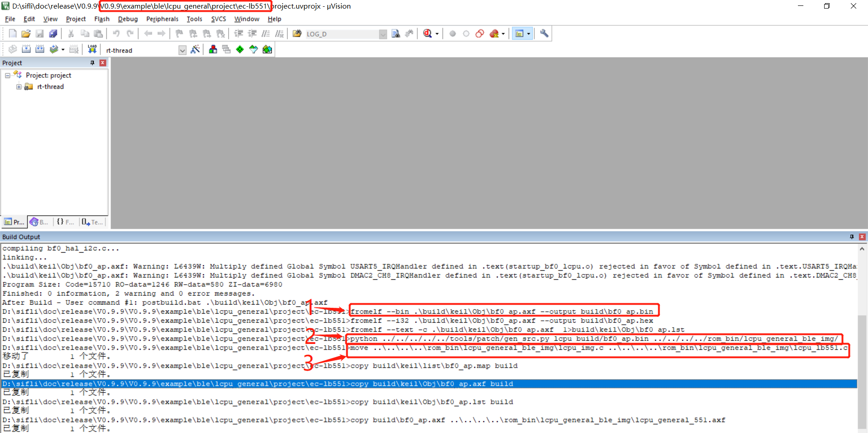The image size is (868, 433).
Task: Create a new file with the New icon
Action: pyautogui.click(x=13, y=33)
